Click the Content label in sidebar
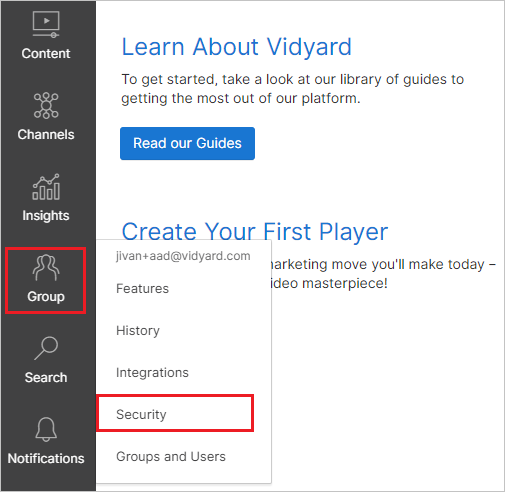 click(x=46, y=54)
